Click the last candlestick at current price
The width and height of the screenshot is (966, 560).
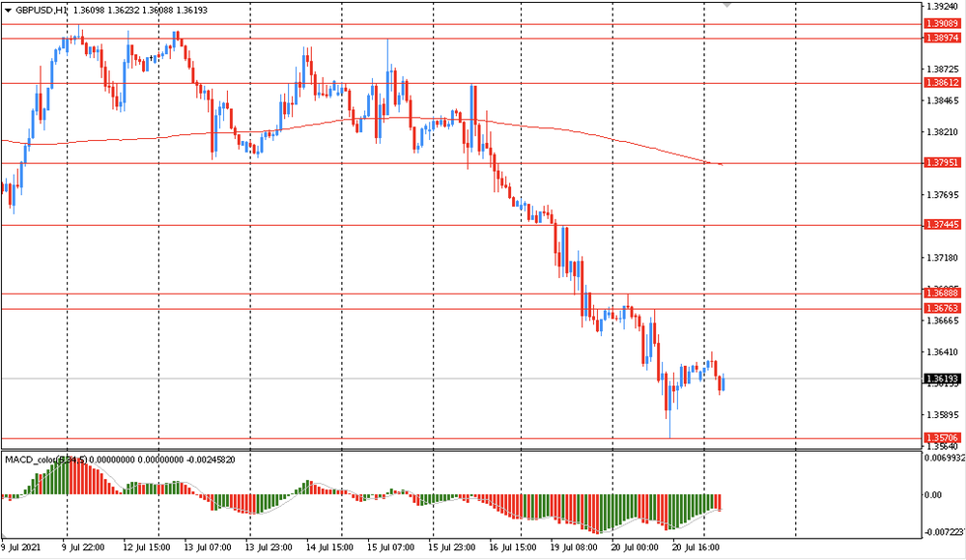(724, 382)
